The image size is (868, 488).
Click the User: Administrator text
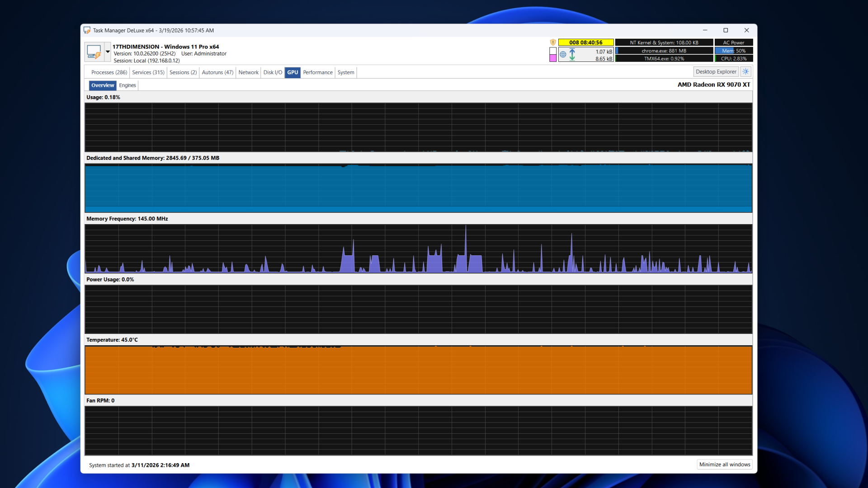204,53
